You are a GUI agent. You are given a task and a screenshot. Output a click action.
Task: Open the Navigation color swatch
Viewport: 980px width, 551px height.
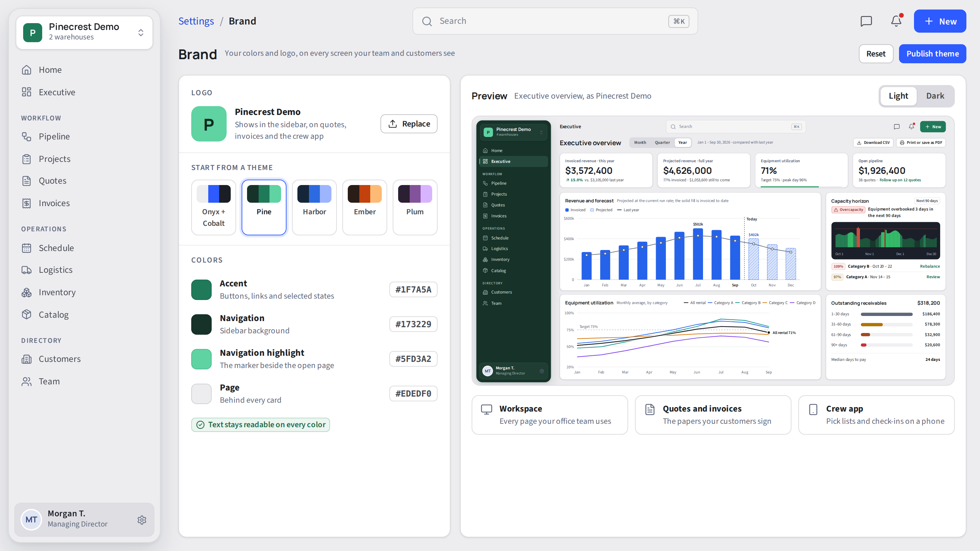[201, 324]
